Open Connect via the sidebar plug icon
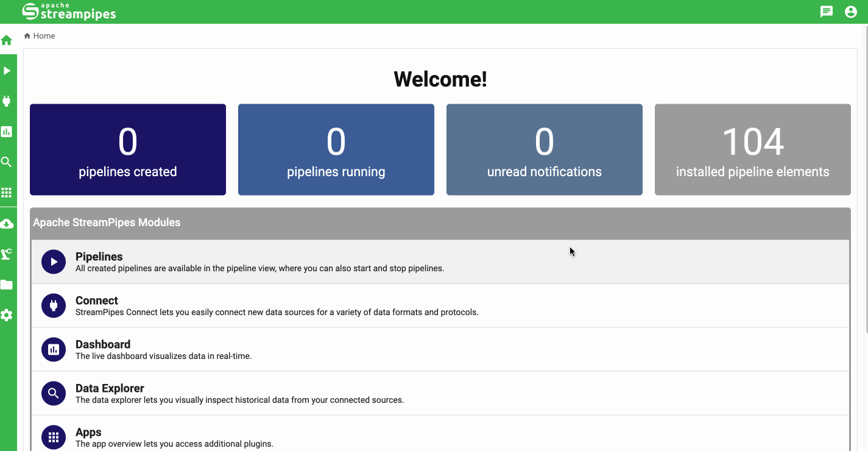 (x=7, y=101)
